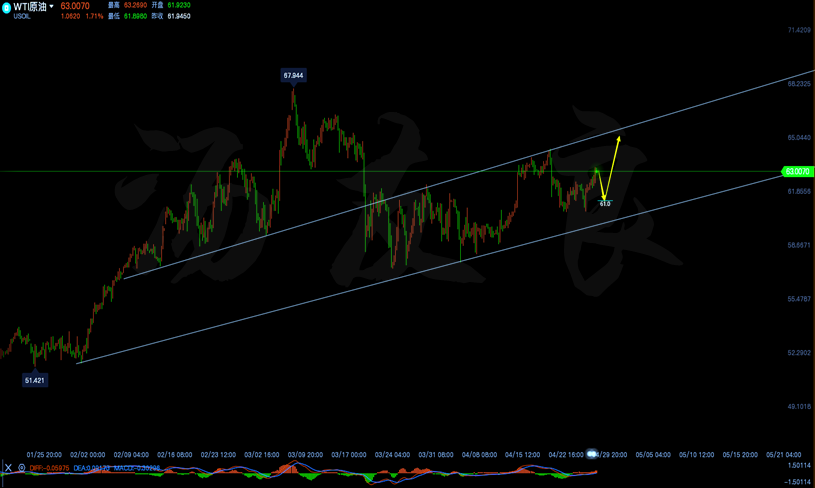This screenshot has height=488, width=815.
Task: Click the DEA value in the MACD panel
Action: click(91, 468)
